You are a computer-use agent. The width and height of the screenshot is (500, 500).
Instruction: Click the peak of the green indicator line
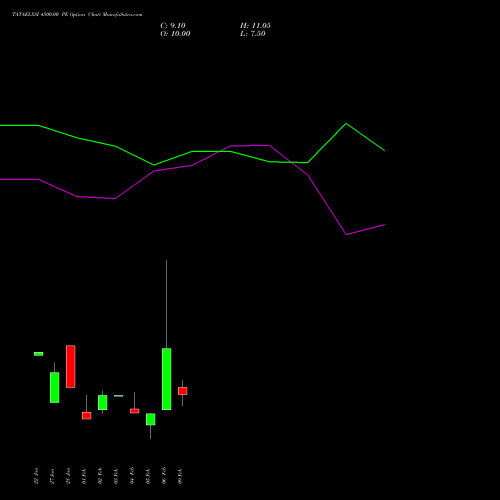point(346,124)
